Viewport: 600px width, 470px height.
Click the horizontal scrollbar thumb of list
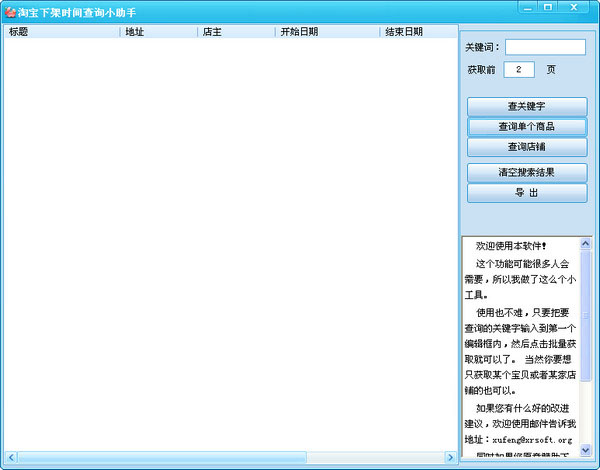tap(162, 457)
